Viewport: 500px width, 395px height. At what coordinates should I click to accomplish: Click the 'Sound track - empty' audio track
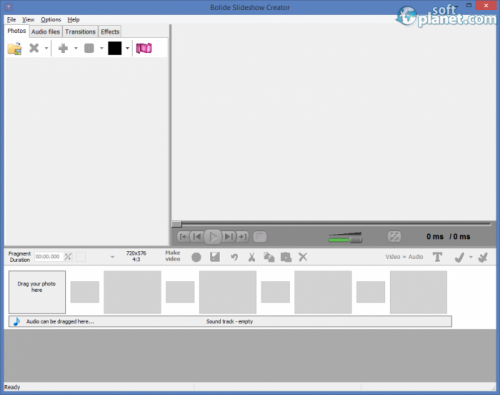tap(230, 322)
